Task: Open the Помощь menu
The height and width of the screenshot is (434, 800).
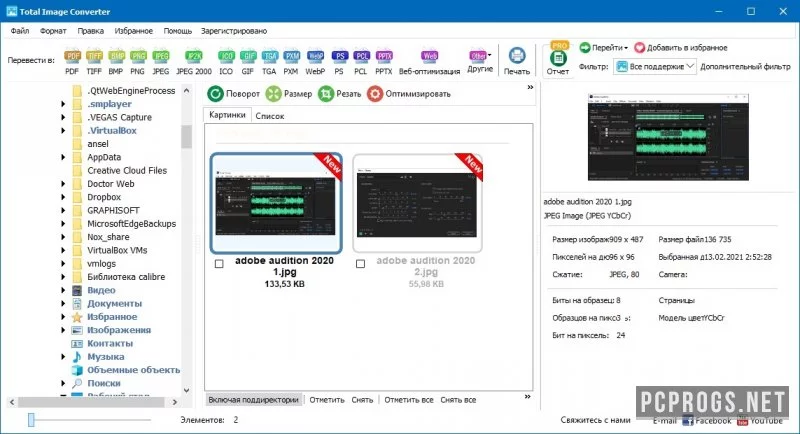Action: click(178, 31)
